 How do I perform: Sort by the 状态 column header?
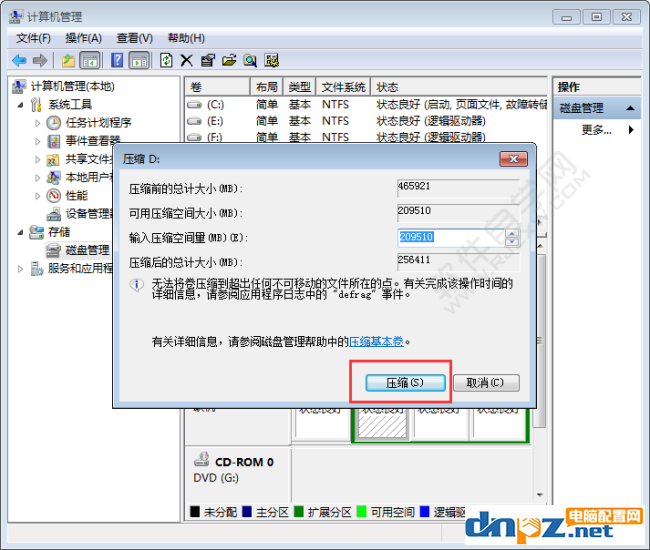459,87
